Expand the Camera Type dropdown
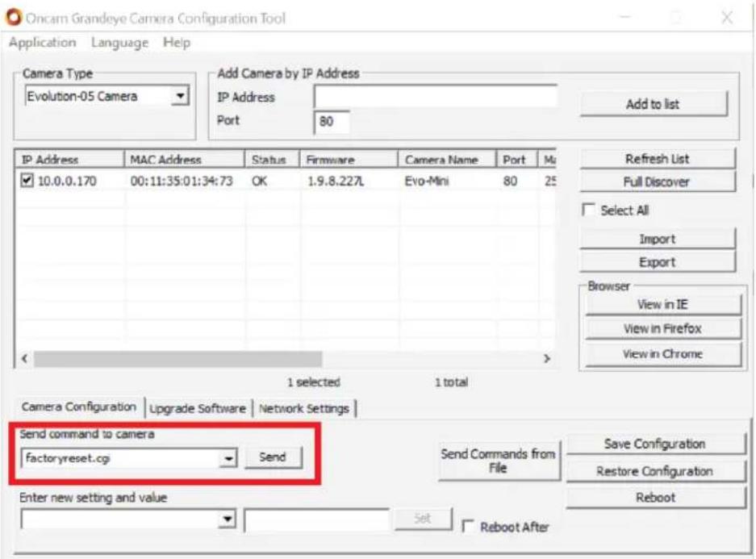The height and width of the screenshot is (559, 756). tap(180, 95)
